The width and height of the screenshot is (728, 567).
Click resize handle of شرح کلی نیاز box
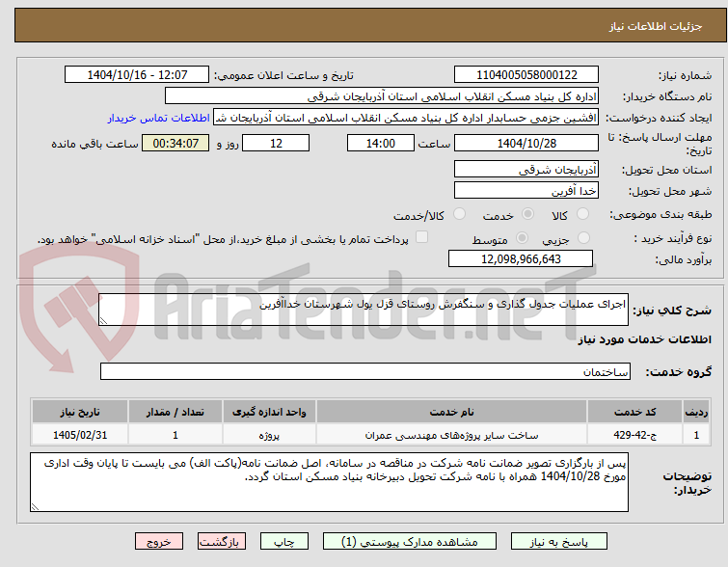pyautogui.click(x=103, y=320)
